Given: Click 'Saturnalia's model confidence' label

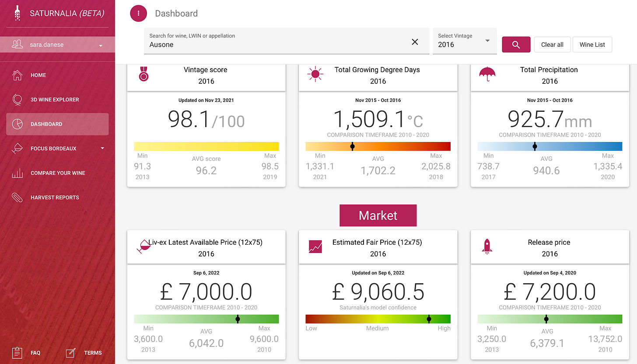Looking at the screenshot, I should 378,308.
